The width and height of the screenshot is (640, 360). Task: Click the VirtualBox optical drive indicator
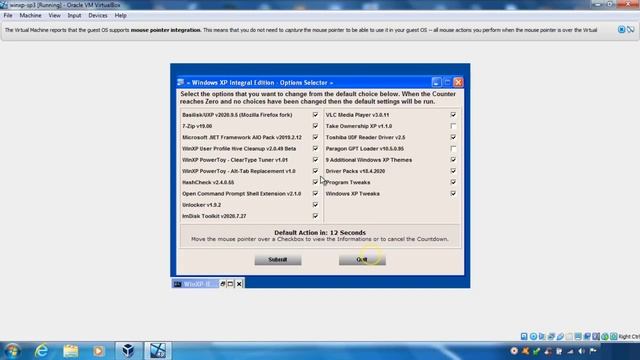point(533,336)
